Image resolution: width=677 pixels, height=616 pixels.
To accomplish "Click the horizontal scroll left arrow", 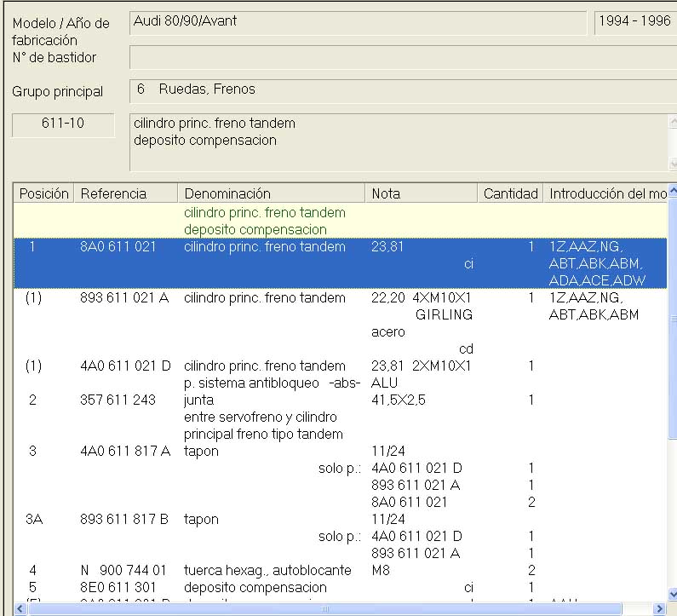I will coord(20,608).
